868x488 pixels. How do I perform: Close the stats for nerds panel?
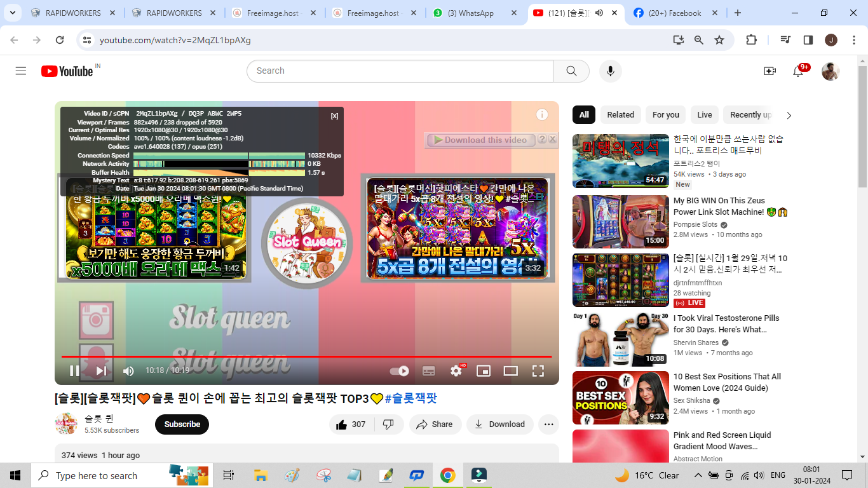334,116
